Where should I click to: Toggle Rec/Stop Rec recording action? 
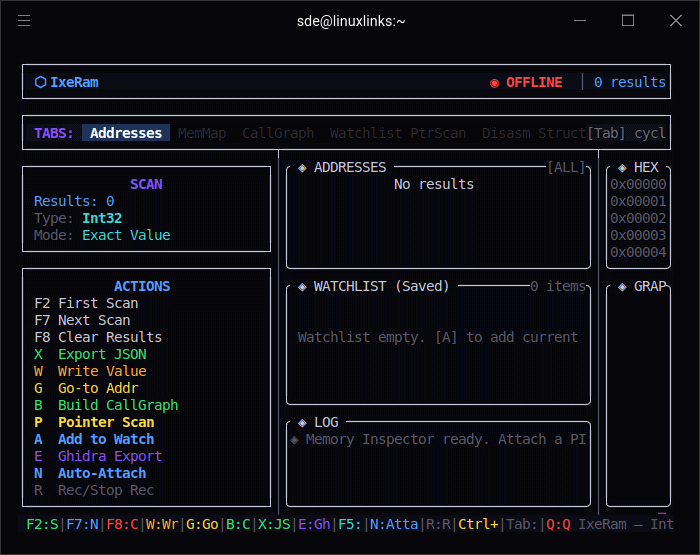coord(105,490)
